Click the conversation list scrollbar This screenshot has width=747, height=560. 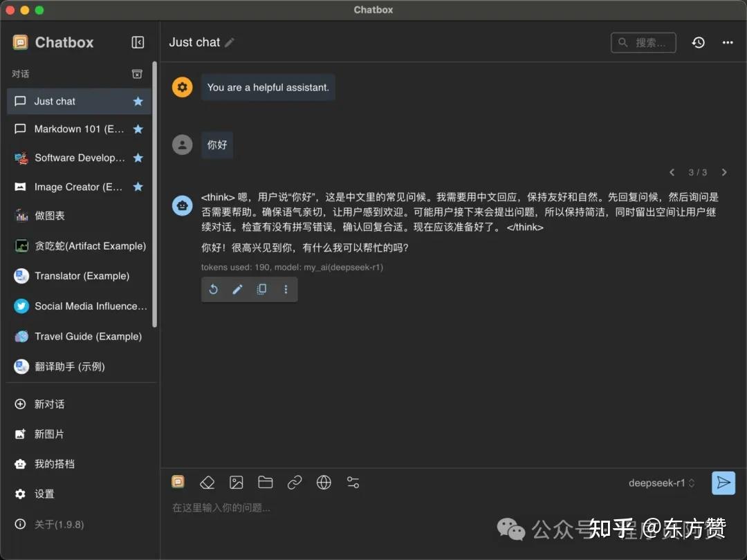click(x=154, y=194)
